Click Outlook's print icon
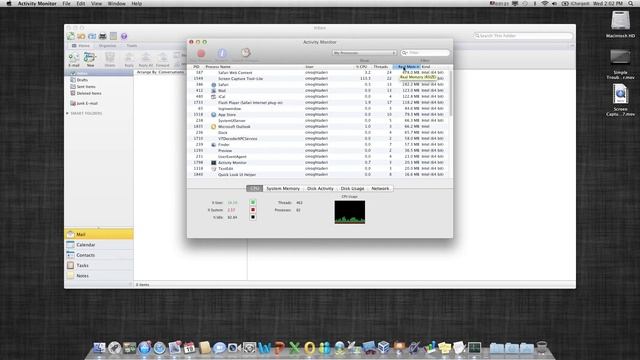The image size is (640, 360). [102, 36]
